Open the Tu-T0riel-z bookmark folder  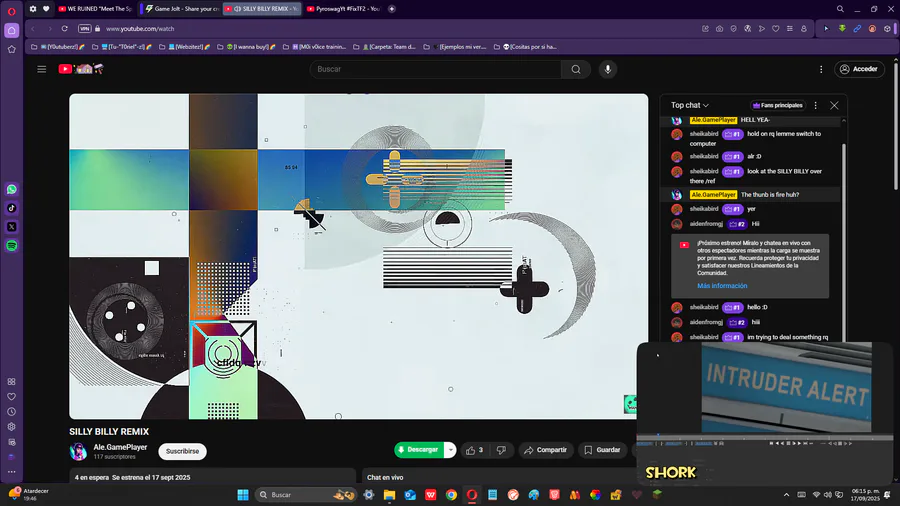[x=122, y=47]
